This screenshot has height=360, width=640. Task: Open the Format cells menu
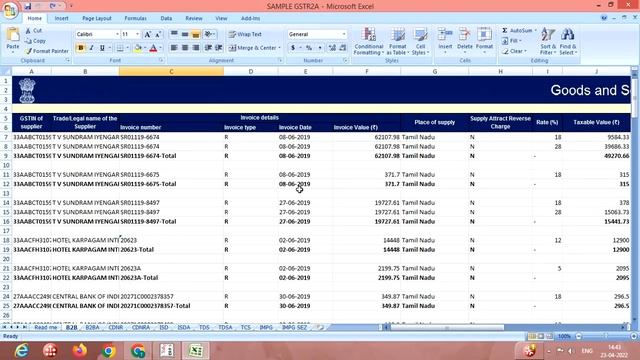pos(484,41)
